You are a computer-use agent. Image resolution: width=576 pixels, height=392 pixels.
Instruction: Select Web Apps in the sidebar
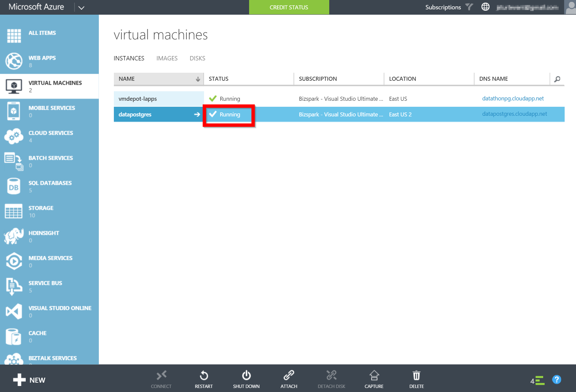[49, 61]
